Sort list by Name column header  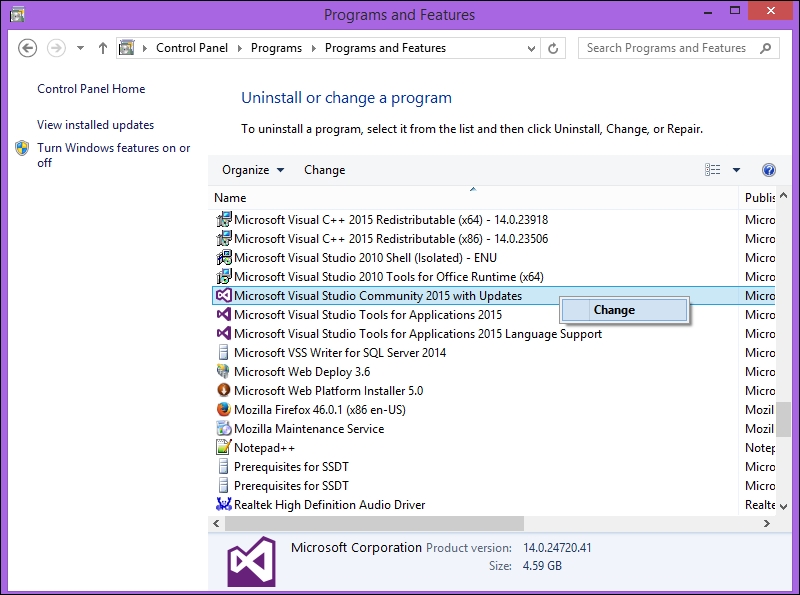tap(473, 197)
